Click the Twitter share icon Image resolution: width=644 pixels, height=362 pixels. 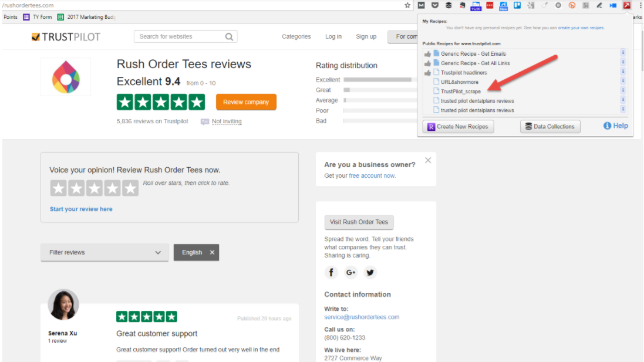point(370,272)
